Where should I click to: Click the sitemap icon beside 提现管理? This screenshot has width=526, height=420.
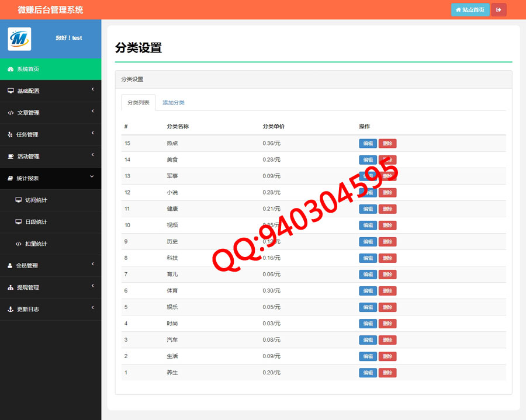(11, 287)
